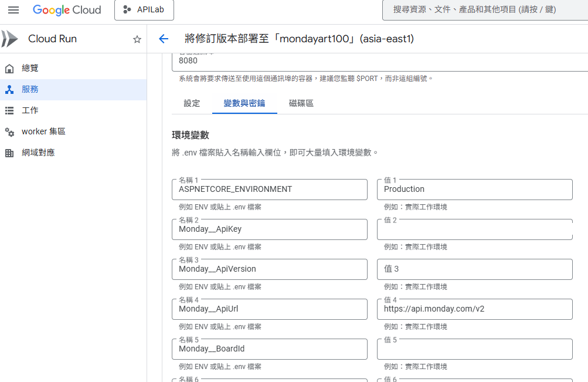Click the $PORT hint text below port field
Viewport: 588px width, 382px height.
tap(305, 79)
